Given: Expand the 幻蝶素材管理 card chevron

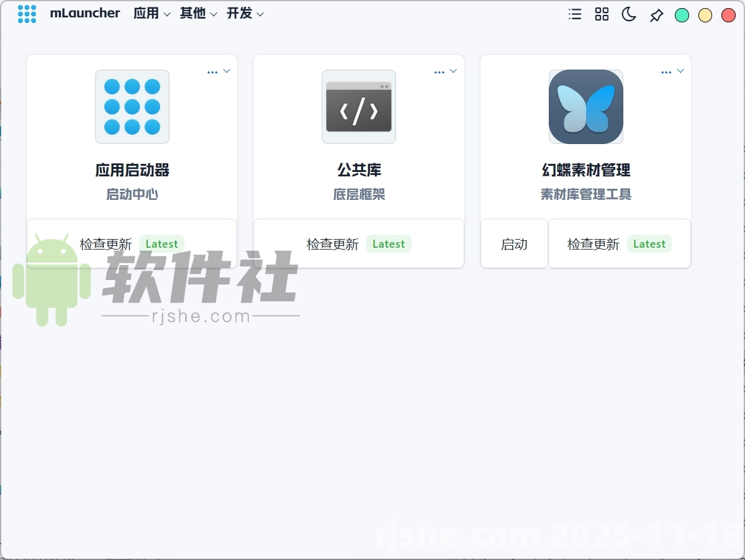Looking at the screenshot, I should (x=681, y=71).
